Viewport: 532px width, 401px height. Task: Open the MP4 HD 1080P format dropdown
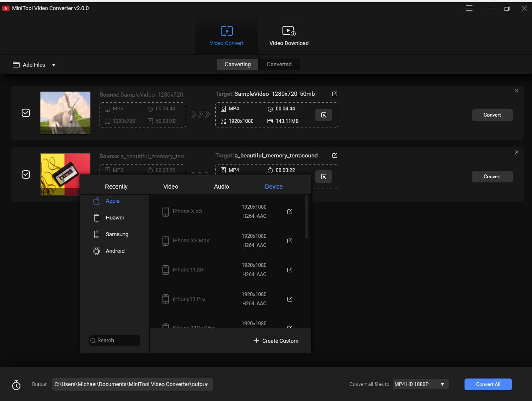[x=420, y=384]
